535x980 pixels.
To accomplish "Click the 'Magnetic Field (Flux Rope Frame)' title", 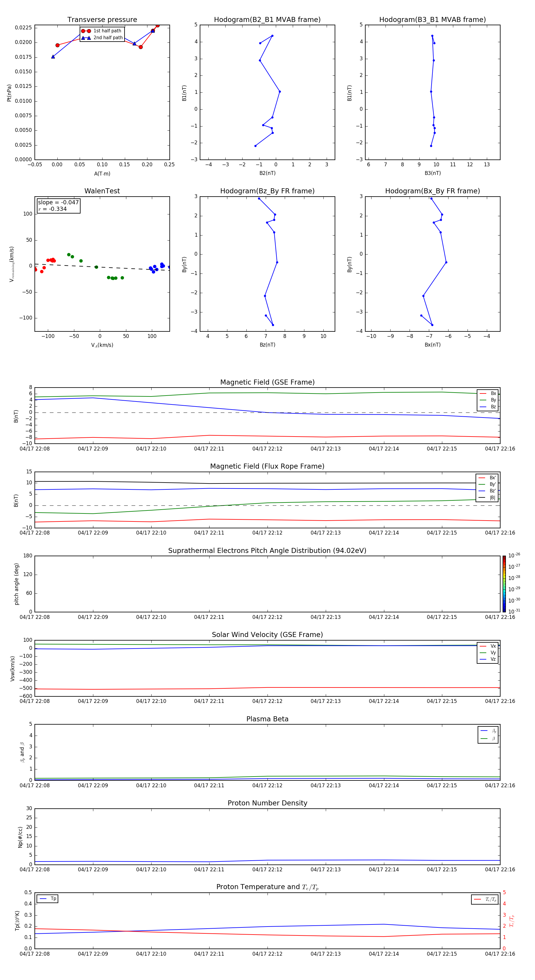I will point(267,467).
